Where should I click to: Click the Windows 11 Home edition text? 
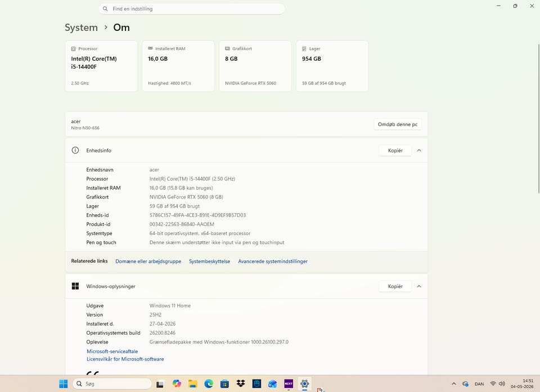pos(170,305)
